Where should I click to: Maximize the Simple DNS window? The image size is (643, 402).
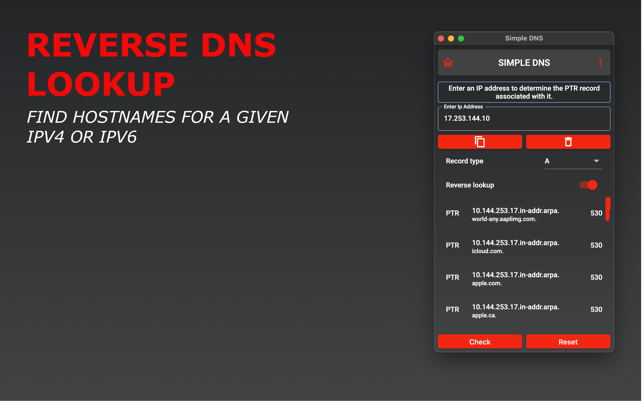461,39
